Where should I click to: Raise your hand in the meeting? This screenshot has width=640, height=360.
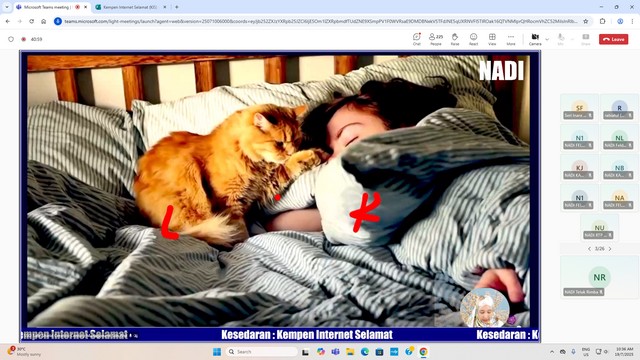455,39
